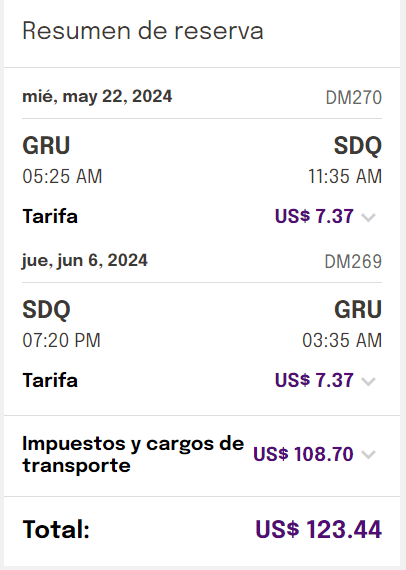
Task: Expand the SDQ to GRU fare chevron
Action: (368, 381)
